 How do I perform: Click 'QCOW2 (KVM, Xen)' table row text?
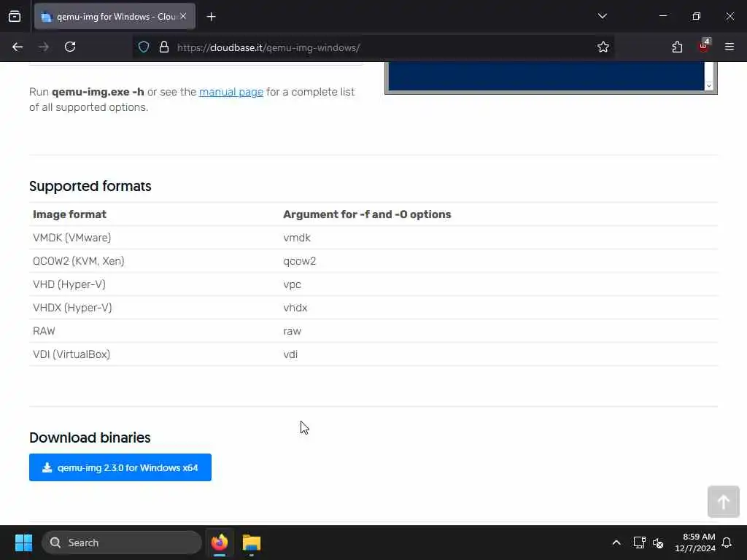point(79,261)
